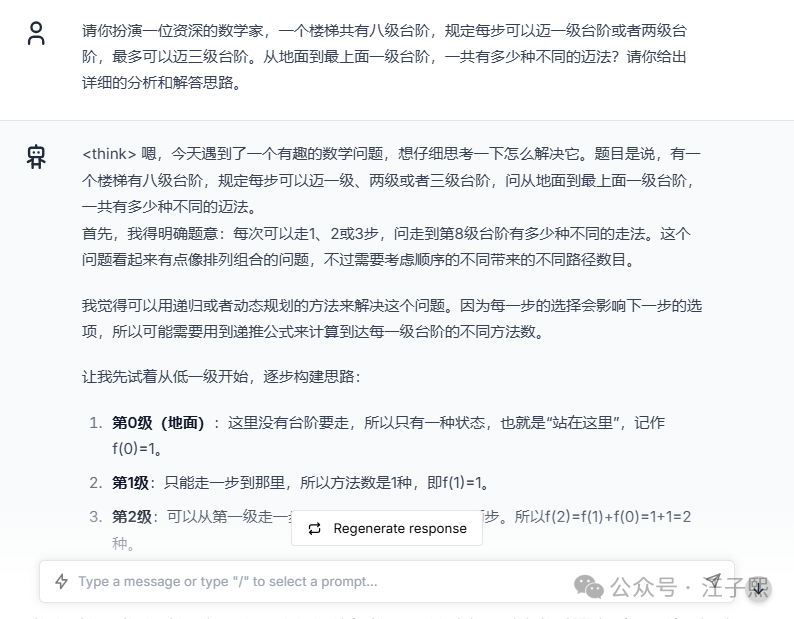Jump to bottom using down arrow button
The image size is (794, 619).
[758, 588]
